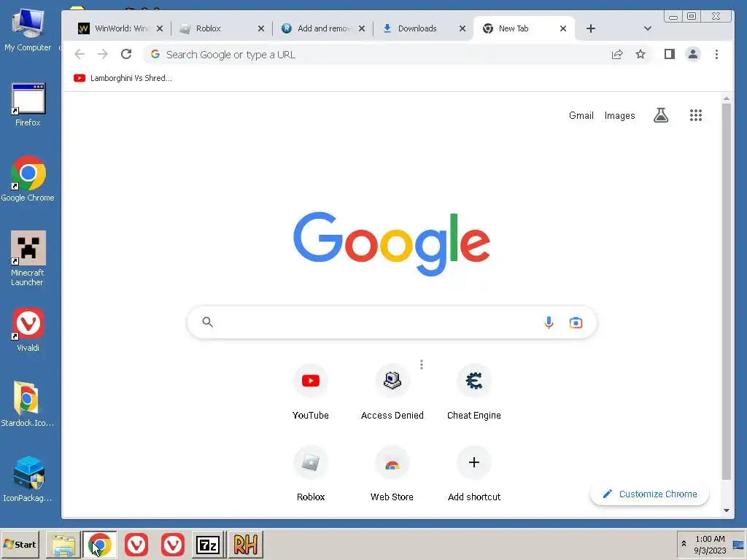This screenshot has width=747, height=560.
Task: Open the Web Store shortcut tile
Action: (x=392, y=472)
